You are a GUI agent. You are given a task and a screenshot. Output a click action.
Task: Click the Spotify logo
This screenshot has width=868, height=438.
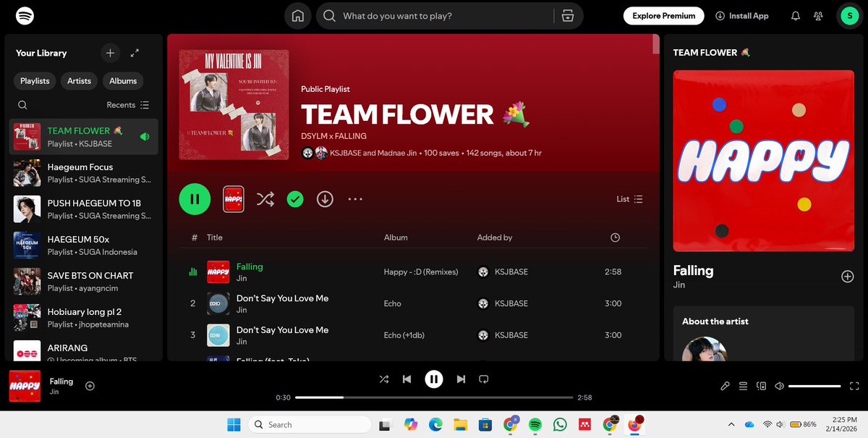25,15
